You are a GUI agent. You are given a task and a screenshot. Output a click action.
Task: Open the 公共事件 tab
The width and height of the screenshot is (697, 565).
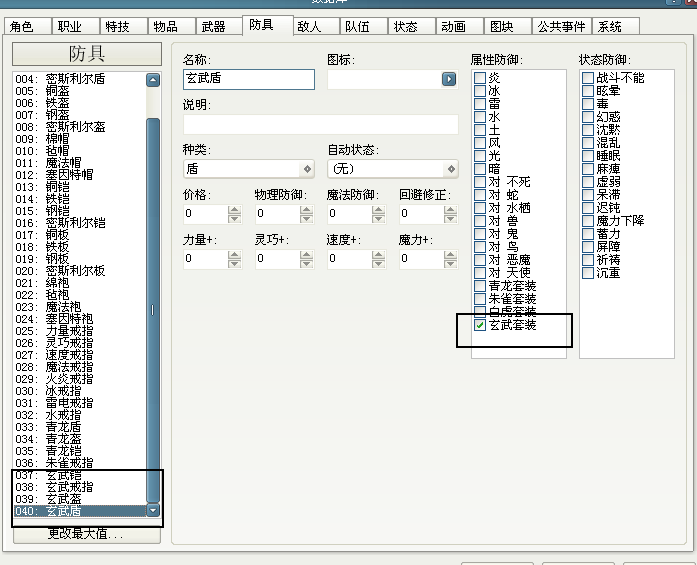click(561, 26)
